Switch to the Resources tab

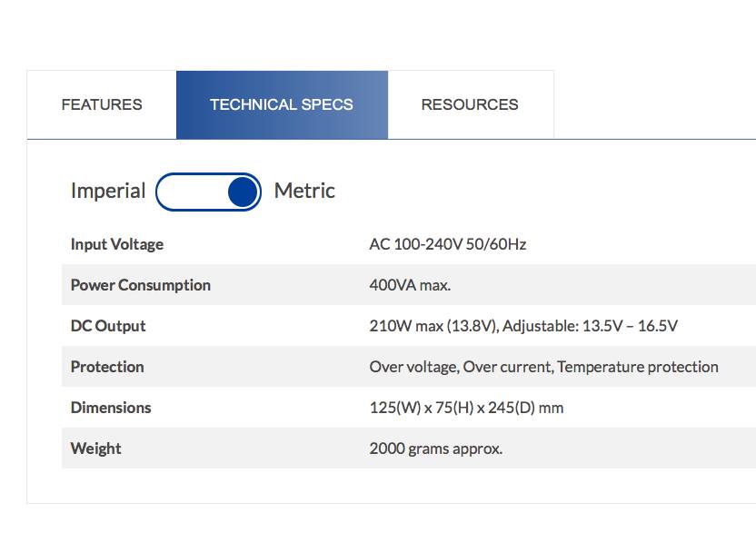[470, 104]
